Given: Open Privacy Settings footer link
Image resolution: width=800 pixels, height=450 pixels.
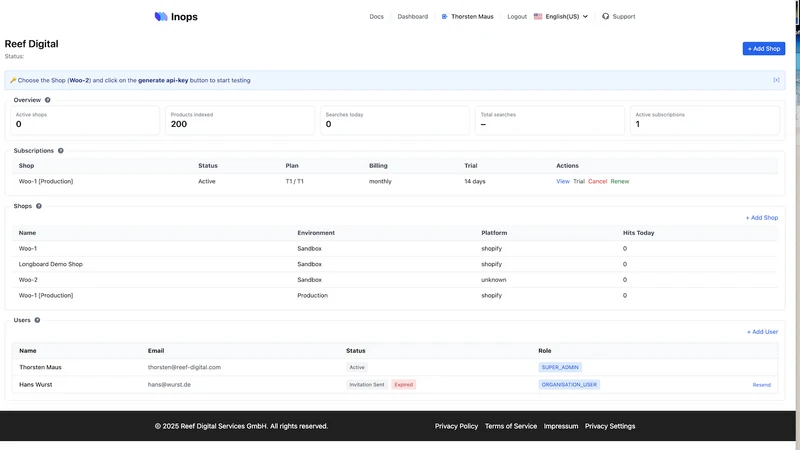Looking at the screenshot, I should pos(610,426).
